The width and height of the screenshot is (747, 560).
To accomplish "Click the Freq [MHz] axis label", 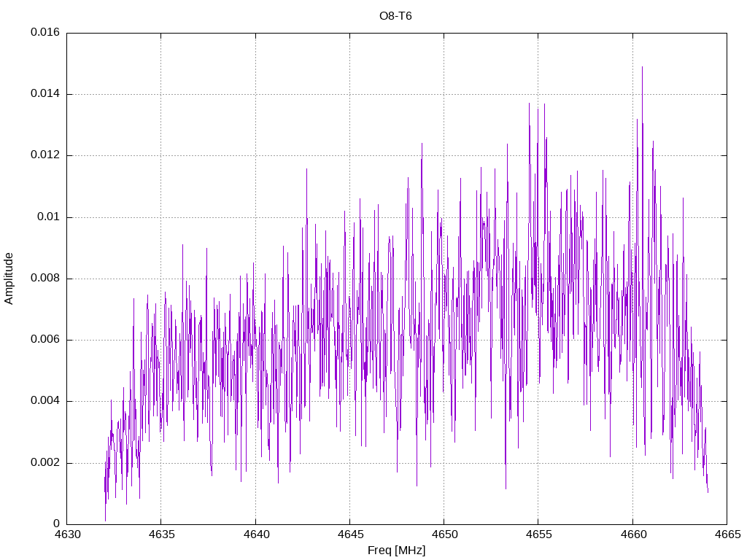I will 396,551.
